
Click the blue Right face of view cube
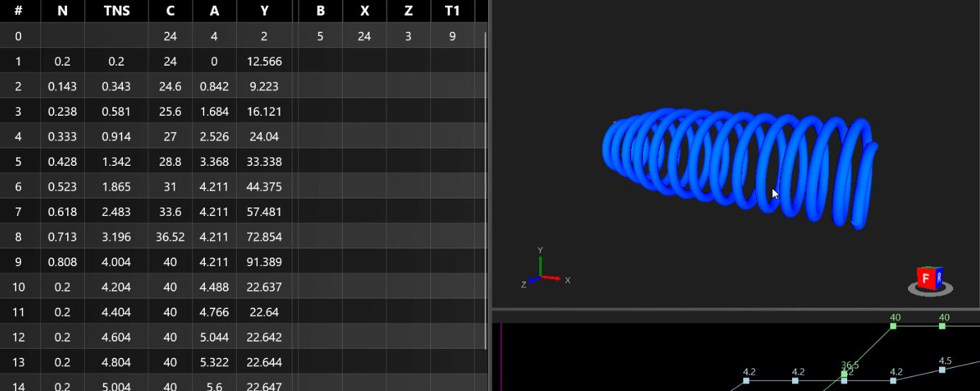tap(939, 279)
